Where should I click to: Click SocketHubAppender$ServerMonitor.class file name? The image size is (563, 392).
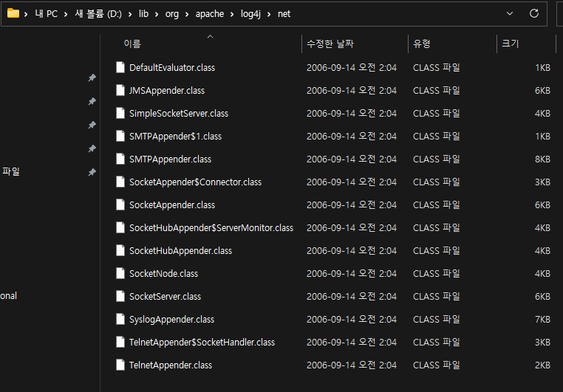[211, 227]
